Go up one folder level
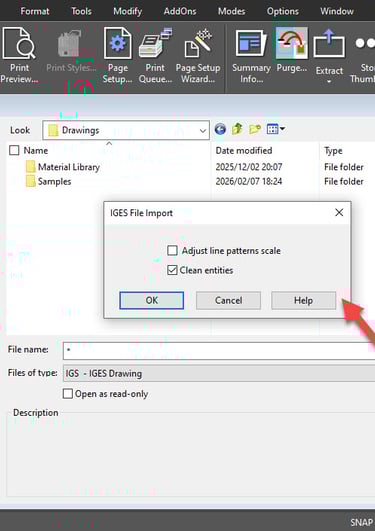375x531 pixels. 237,129
